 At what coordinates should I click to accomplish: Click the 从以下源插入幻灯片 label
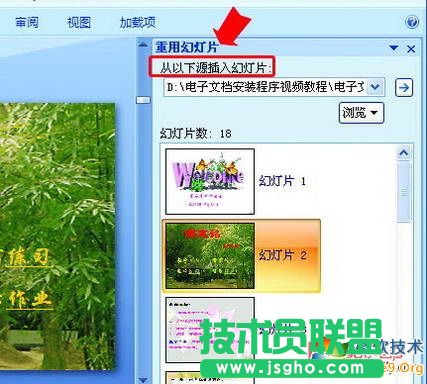click(216, 68)
